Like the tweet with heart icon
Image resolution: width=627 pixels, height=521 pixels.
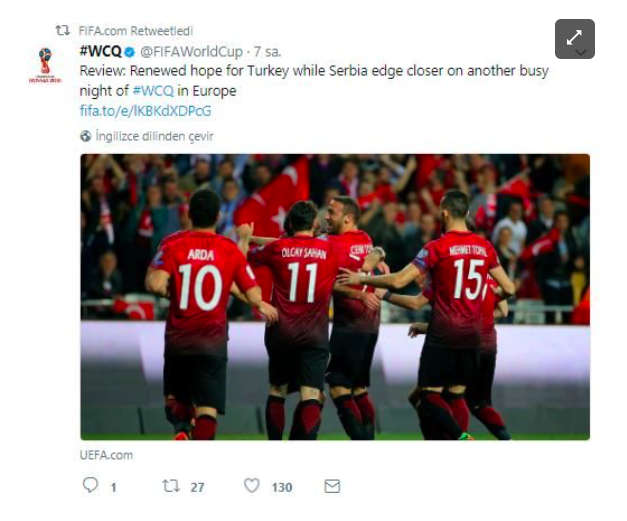click(x=252, y=486)
